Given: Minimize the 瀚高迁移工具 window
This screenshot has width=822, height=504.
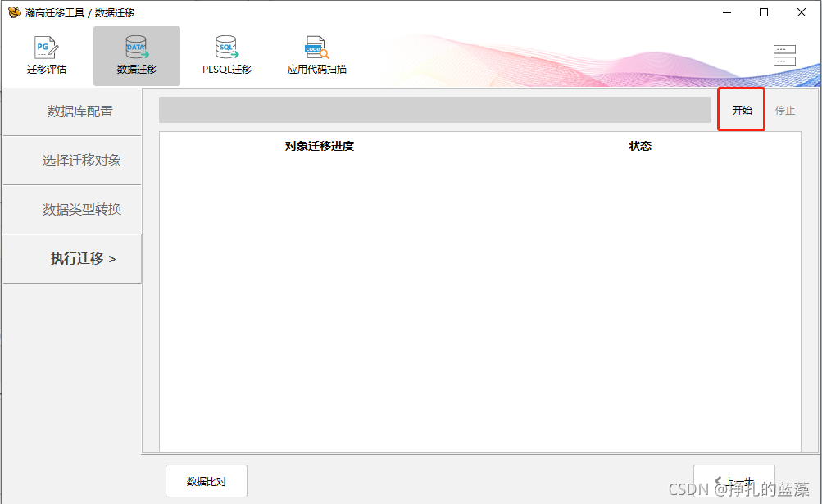Looking at the screenshot, I should [x=727, y=12].
